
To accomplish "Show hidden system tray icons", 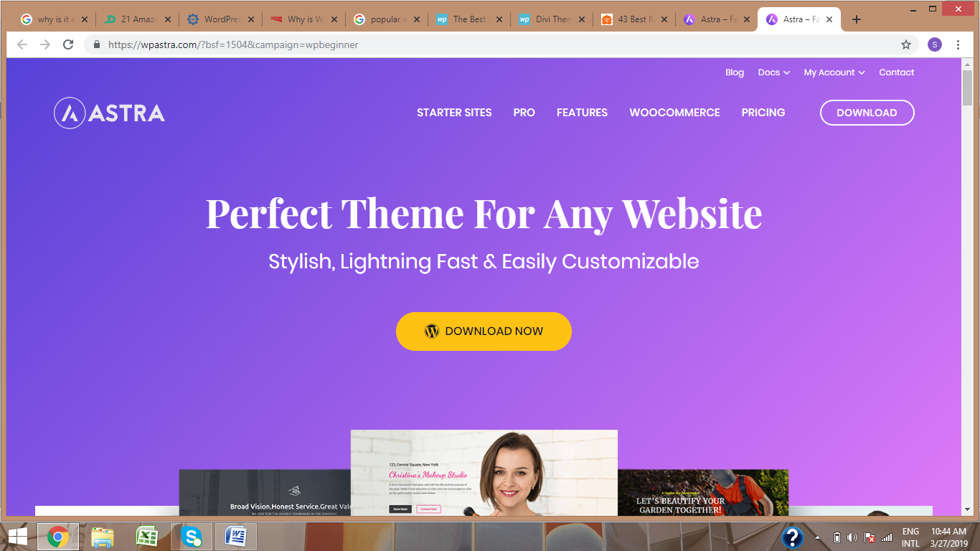I will tap(818, 537).
